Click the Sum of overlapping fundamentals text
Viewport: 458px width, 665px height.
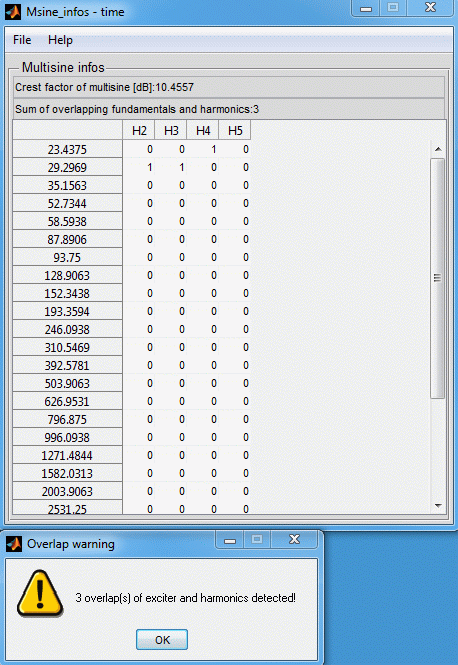click(137, 109)
